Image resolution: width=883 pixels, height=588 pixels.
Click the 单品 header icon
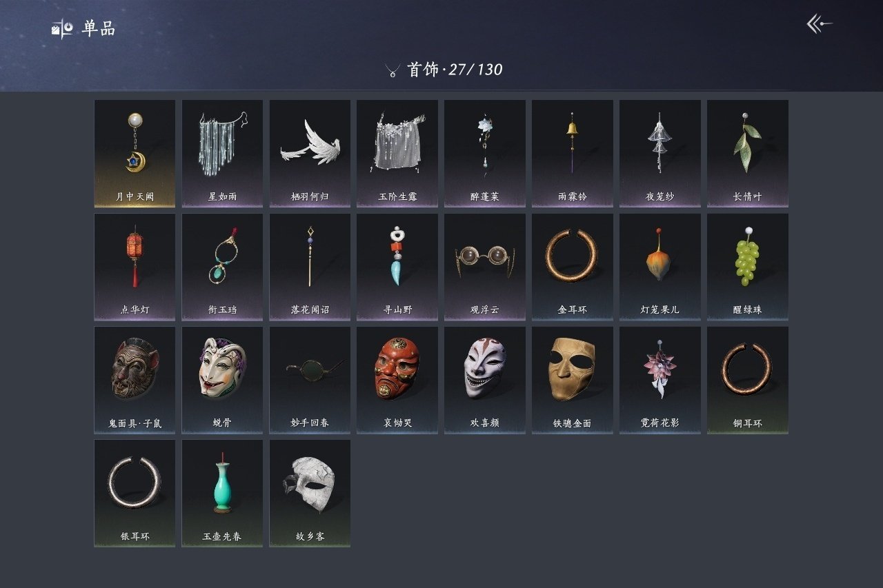pyautogui.click(x=62, y=29)
